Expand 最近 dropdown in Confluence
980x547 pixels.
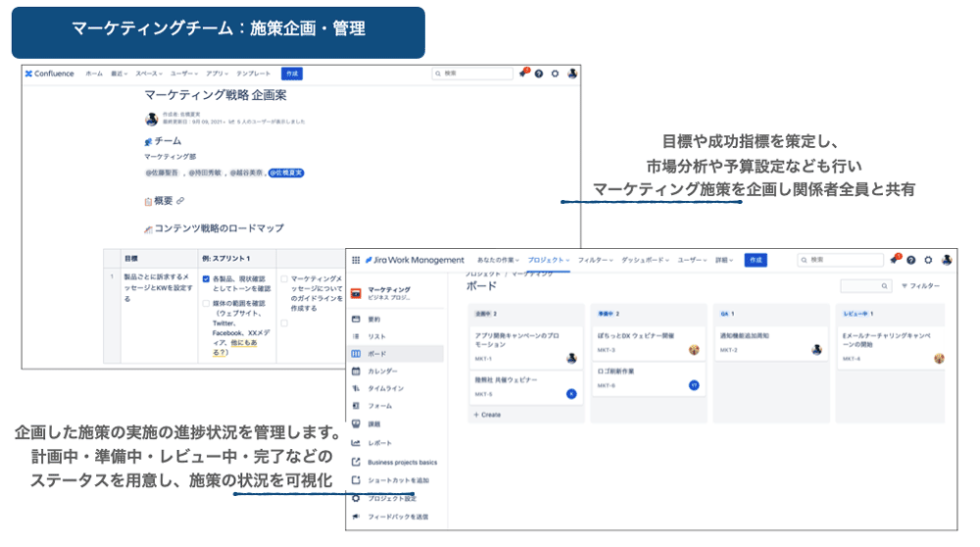[x=119, y=74]
